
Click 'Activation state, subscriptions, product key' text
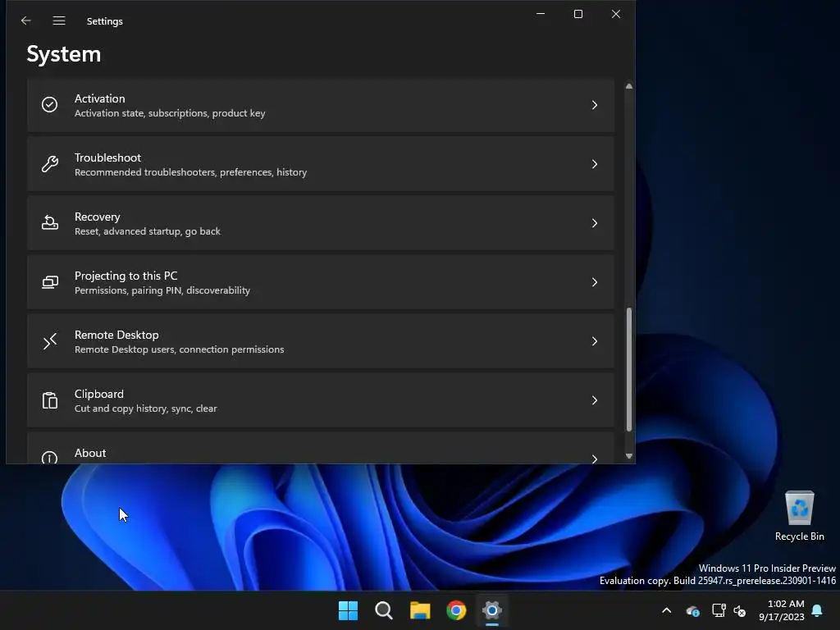pos(170,113)
